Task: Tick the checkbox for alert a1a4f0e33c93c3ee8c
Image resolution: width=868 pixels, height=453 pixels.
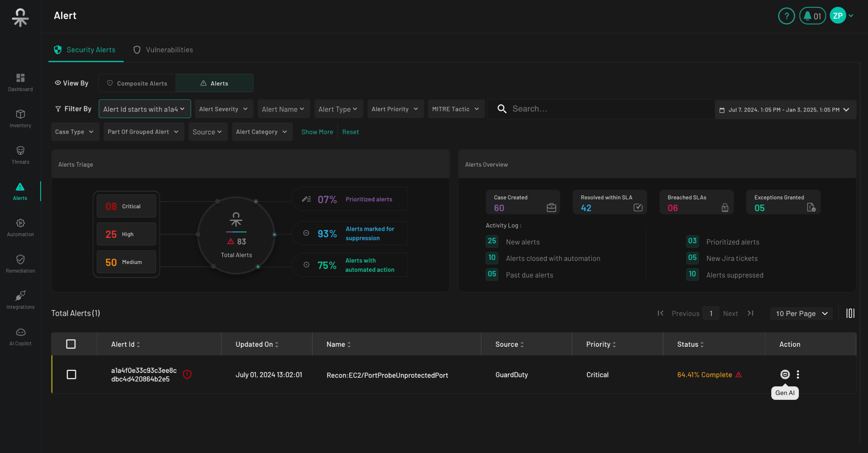Action: pyautogui.click(x=71, y=374)
